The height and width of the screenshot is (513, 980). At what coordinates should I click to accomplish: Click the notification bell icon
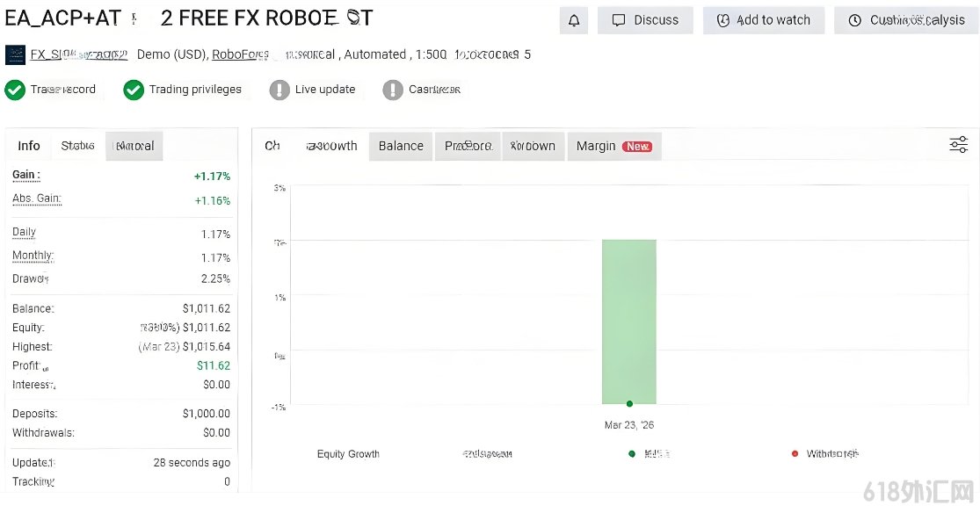pos(574,20)
